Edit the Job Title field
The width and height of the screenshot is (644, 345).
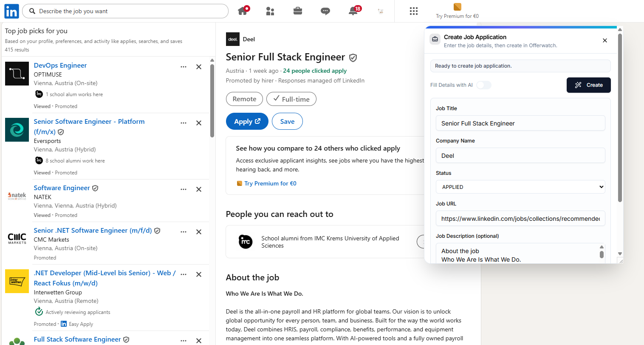click(520, 123)
